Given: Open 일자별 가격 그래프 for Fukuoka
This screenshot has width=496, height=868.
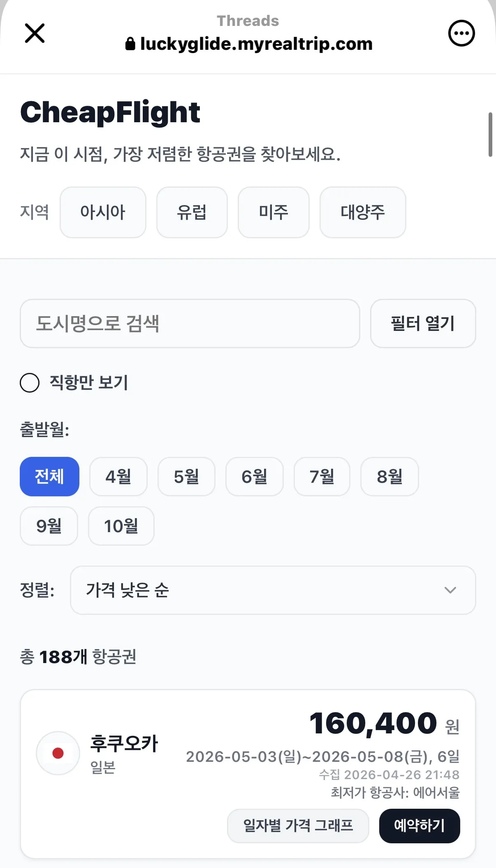Looking at the screenshot, I should (x=298, y=826).
